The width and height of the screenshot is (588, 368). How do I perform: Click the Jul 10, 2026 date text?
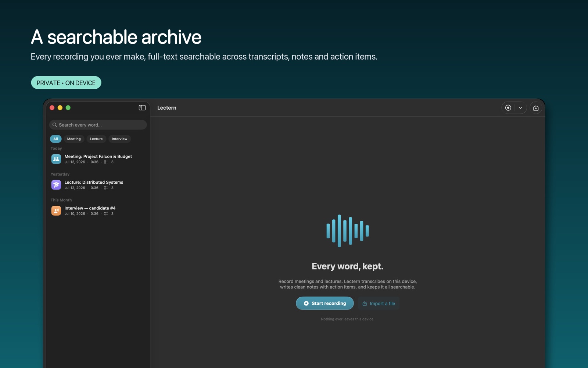click(75, 213)
